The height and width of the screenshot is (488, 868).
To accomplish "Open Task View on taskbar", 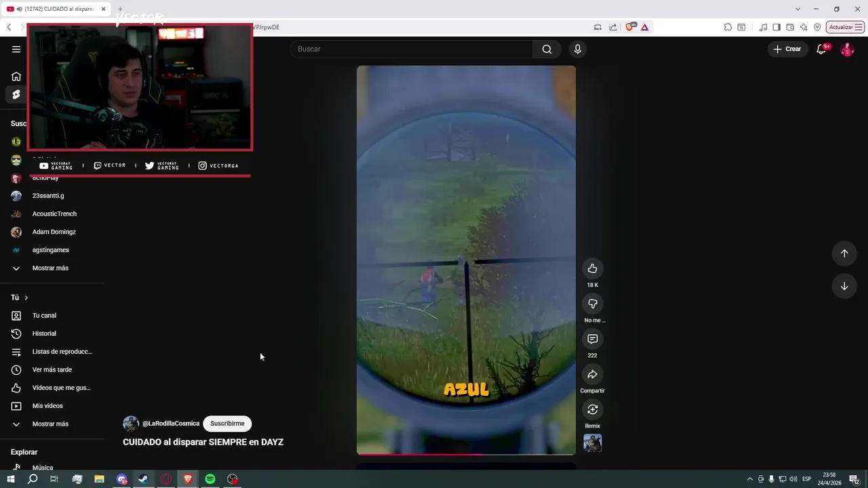I will point(54,479).
